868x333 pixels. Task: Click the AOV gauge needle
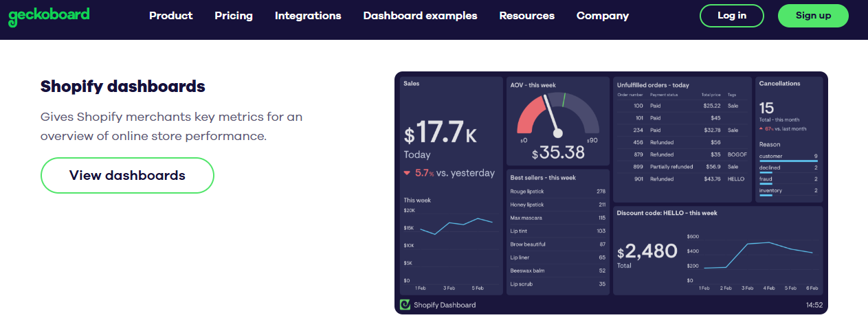point(551,115)
